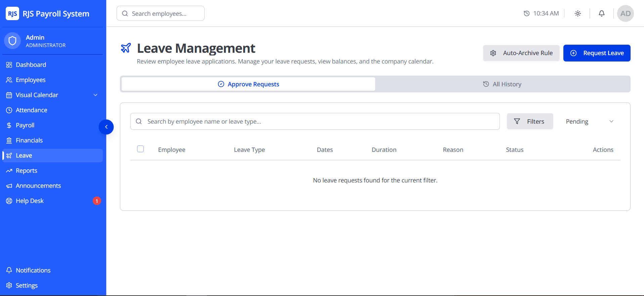Open Settings in the sidebar
Image resolution: width=644 pixels, height=296 pixels.
[52, 286]
